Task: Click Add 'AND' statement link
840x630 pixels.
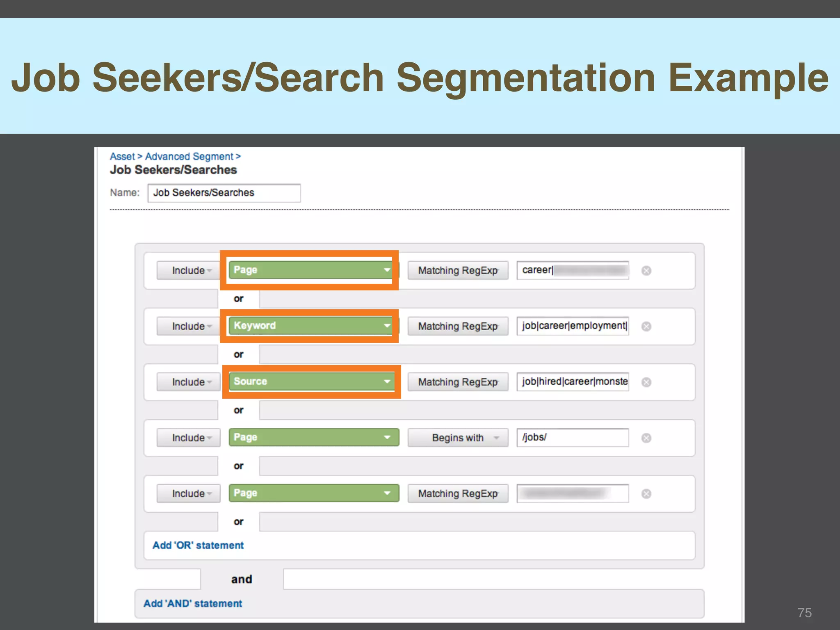Action: pyautogui.click(x=193, y=604)
